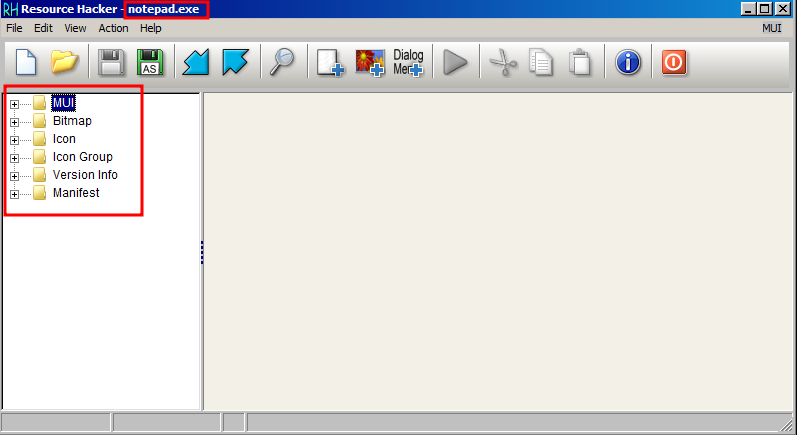Image resolution: width=797 pixels, height=435 pixels.
Task: Select the Icon Group folder
Action: pos(82,157)
